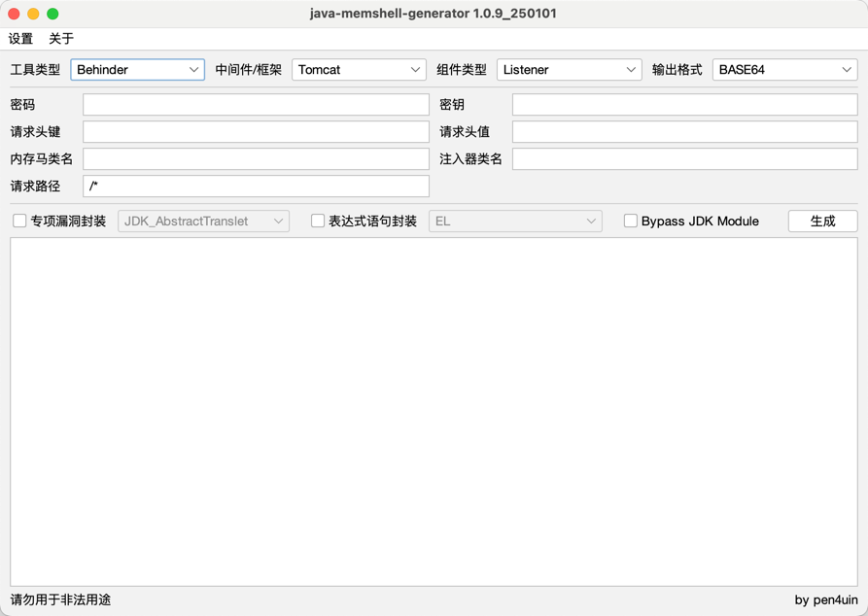Focus the 注入器类名 input field
Screen dimensions: 868x616
pos(684,158)
